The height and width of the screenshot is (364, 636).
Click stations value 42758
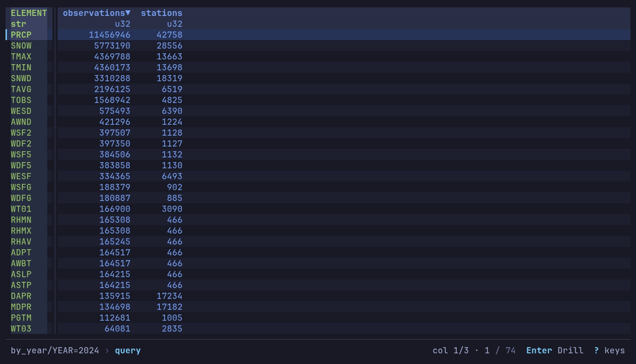tap(170, 35)
